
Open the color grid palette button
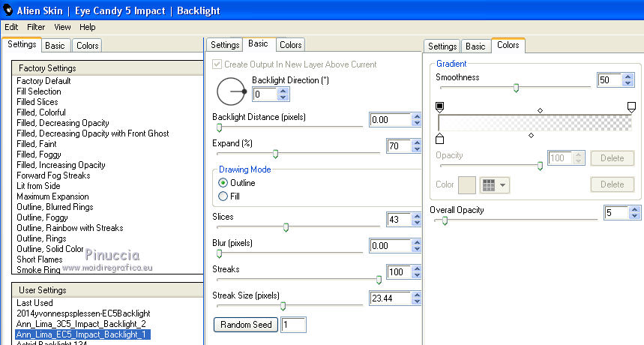click(495, 185)
